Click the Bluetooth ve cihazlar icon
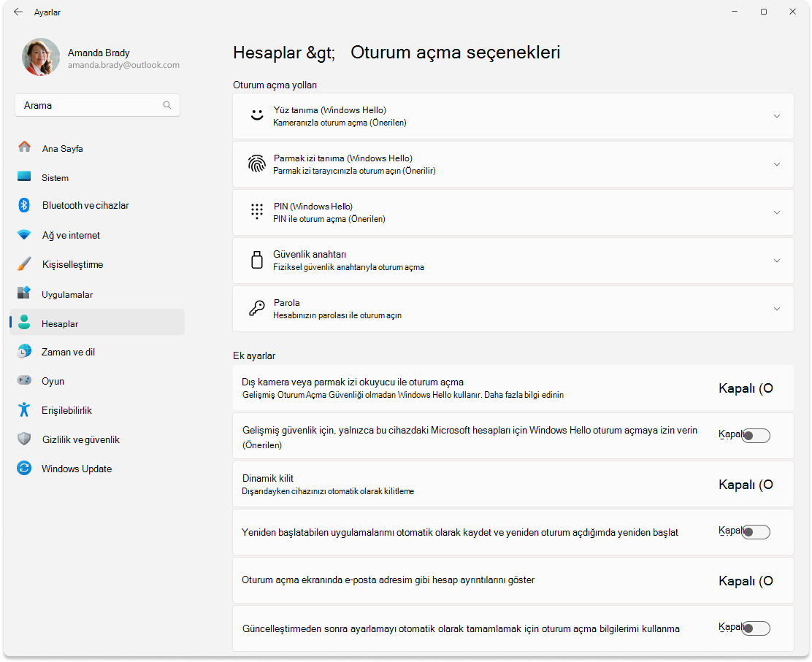Screen dimensions: 812x662 [x=24, y=205]
